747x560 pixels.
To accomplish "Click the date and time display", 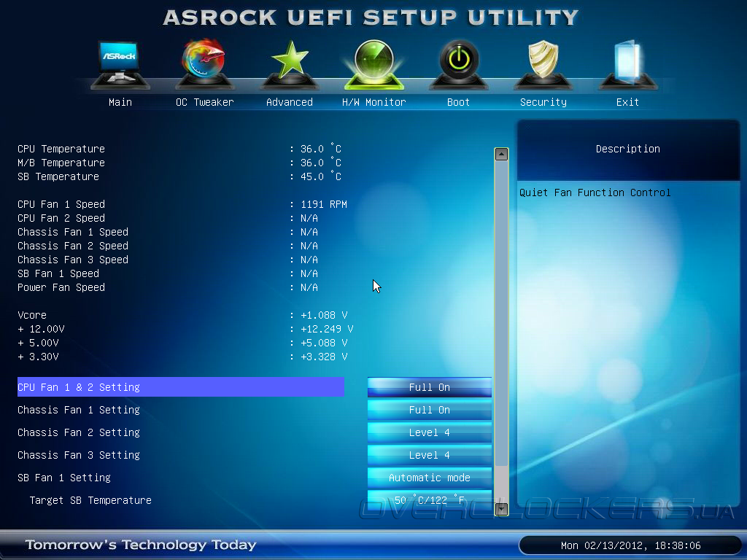I will (x=630, y=545).
